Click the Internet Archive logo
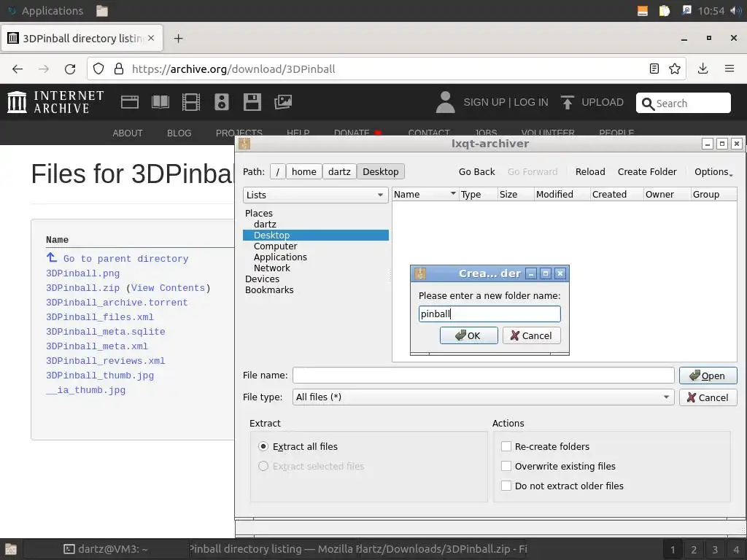Viewport: 747px width, 560px height. [x=55, y=102]
